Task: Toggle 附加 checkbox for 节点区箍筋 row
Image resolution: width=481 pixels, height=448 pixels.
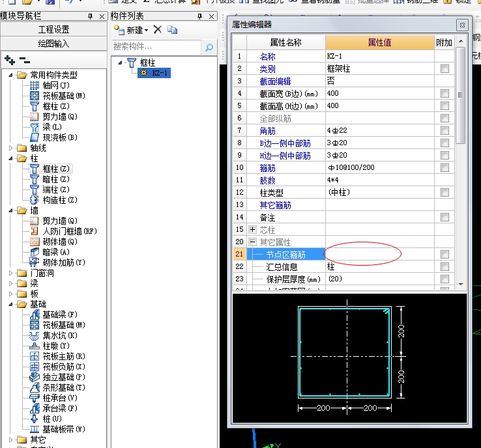Action: click(x=445, y=254)
